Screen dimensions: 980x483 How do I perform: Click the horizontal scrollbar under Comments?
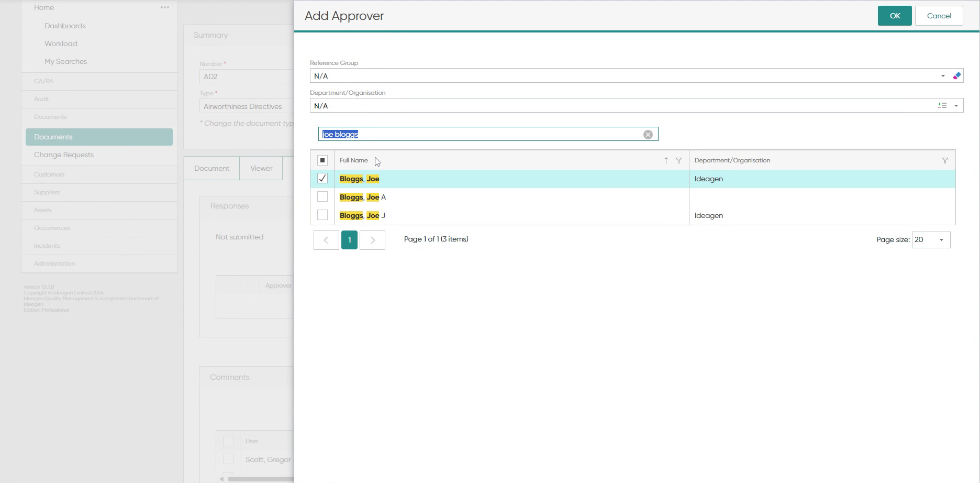point(260,479)
